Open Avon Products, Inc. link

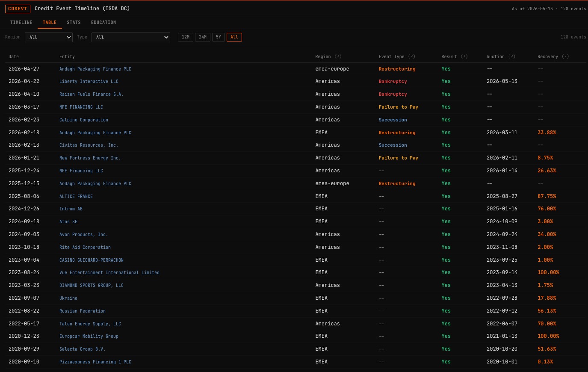pos(84,234)
